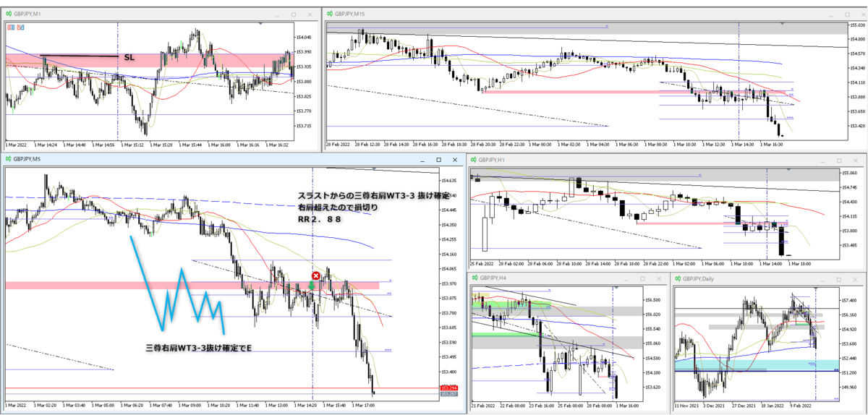Click the chart icon in GBPJPY,H1 title bar
Image resolution: width=868 pixels, height=415 pixels.
(474, 159)
